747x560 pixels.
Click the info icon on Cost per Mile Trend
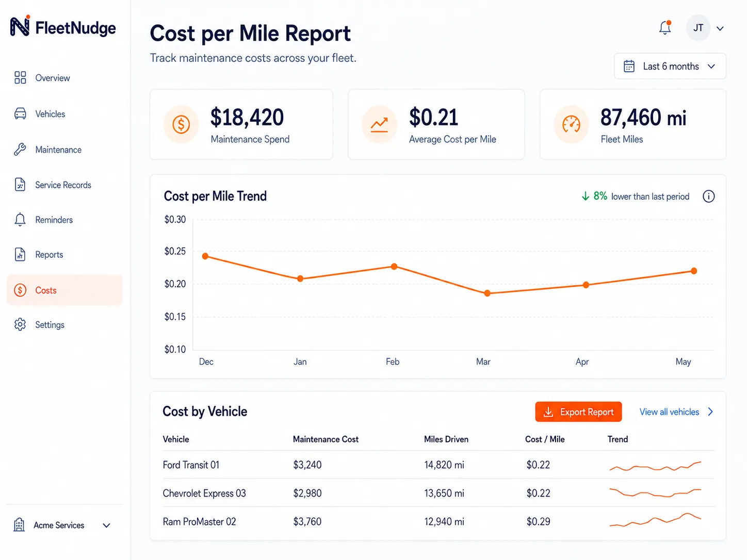pos(709,196)
